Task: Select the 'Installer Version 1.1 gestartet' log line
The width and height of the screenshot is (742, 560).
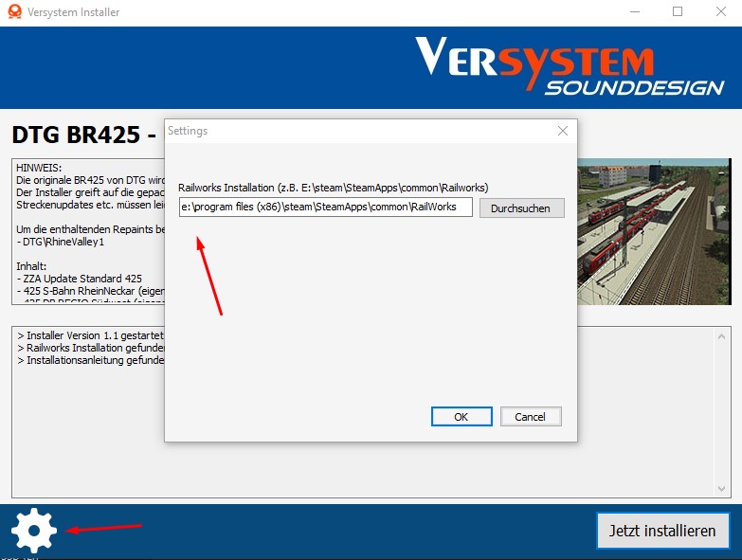Action: 90,335
